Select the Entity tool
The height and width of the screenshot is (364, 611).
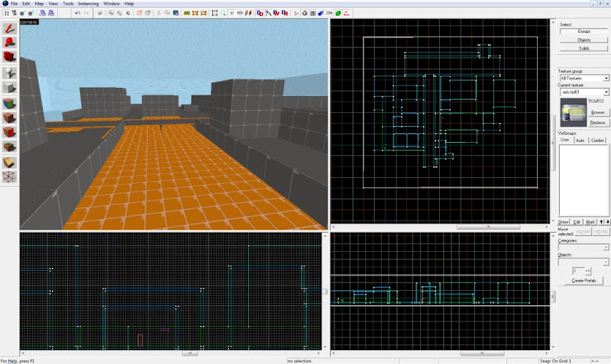click(9, 72)
